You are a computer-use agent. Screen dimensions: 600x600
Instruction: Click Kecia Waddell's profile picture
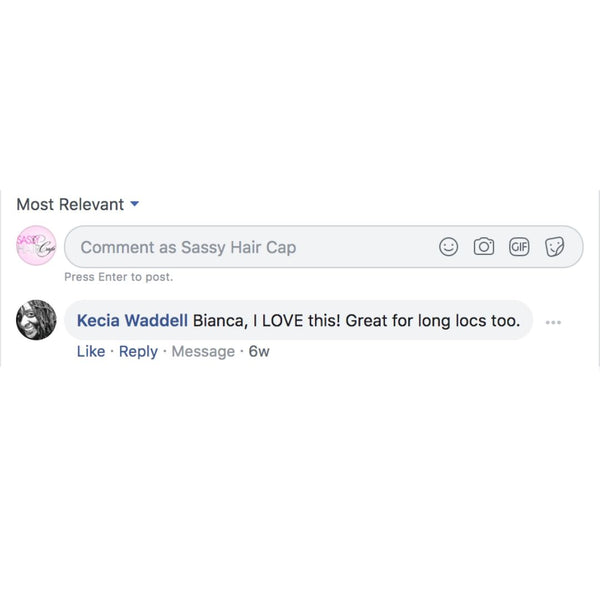(x=37, y=320)
